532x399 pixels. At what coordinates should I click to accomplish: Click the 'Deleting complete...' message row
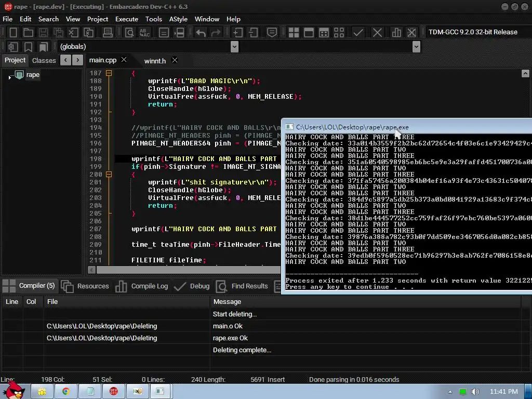(x=242, y=350)
